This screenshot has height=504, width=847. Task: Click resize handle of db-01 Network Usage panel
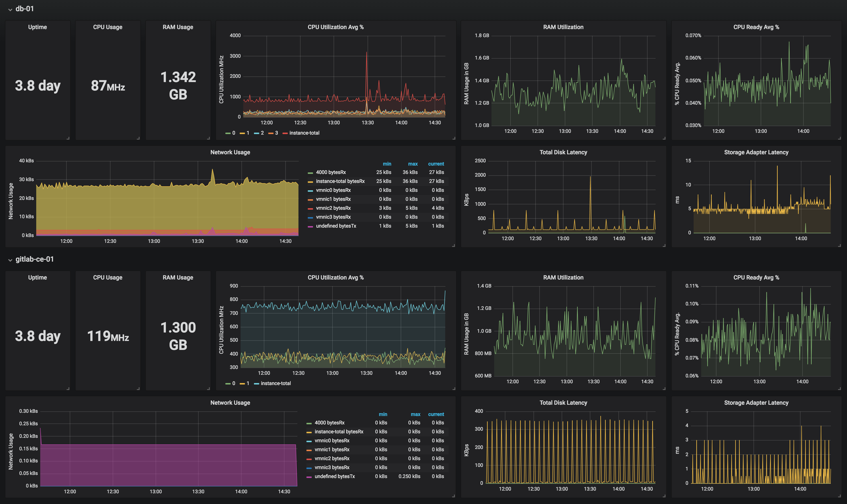pos(454,245)
